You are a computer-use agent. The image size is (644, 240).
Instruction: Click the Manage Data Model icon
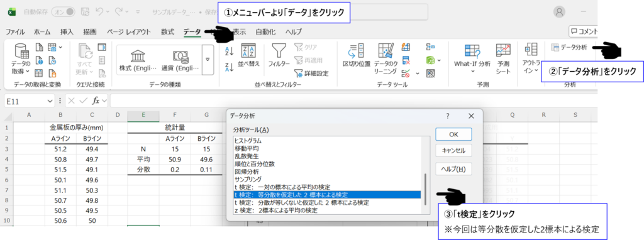click(430, 74)
